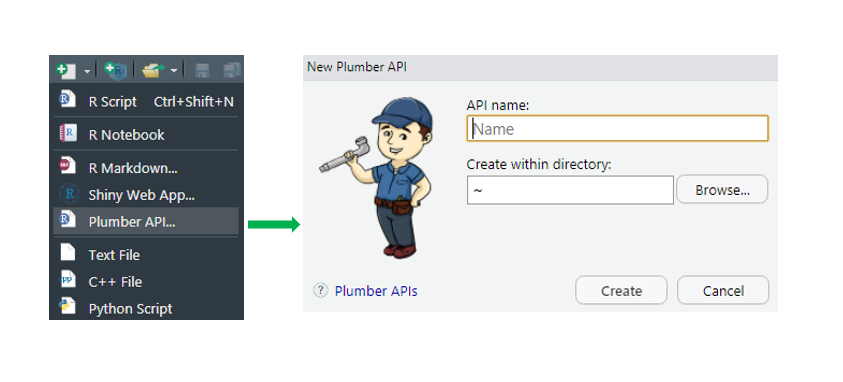Choose R Script from the menu
The image size is (843, 382).
point(146,102)
